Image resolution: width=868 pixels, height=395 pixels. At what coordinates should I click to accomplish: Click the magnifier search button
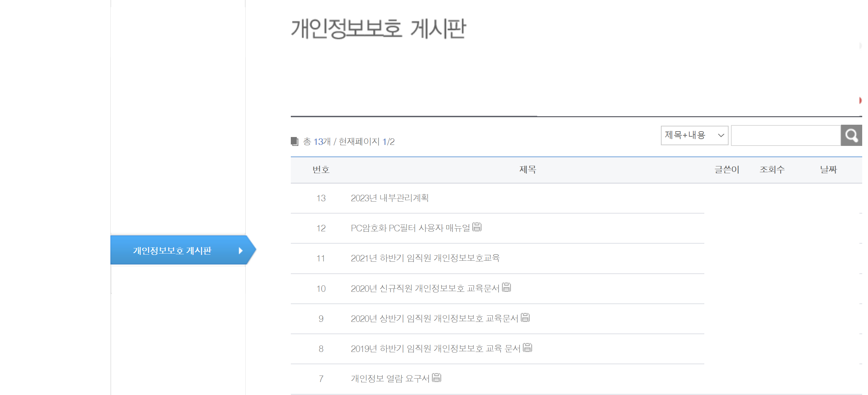851,136
